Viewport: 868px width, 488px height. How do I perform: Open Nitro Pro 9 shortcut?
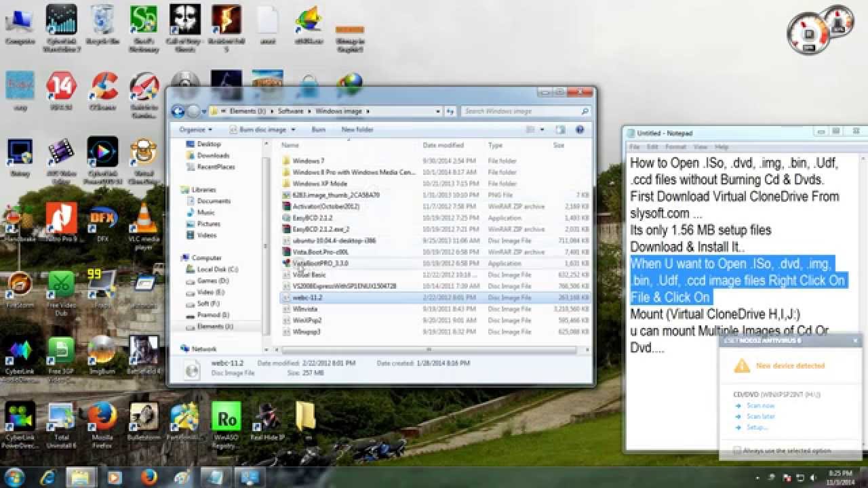click(x=62, y=222)
